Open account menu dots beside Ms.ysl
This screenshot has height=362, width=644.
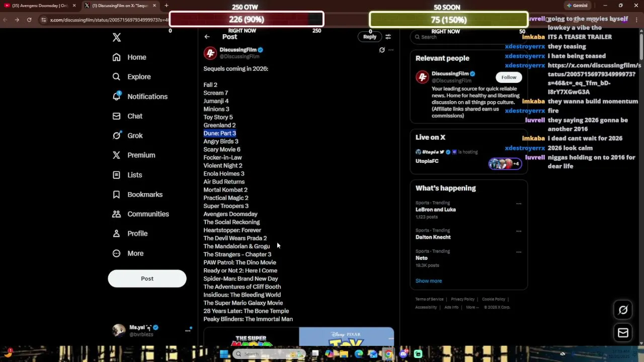[x=188, y=330]
